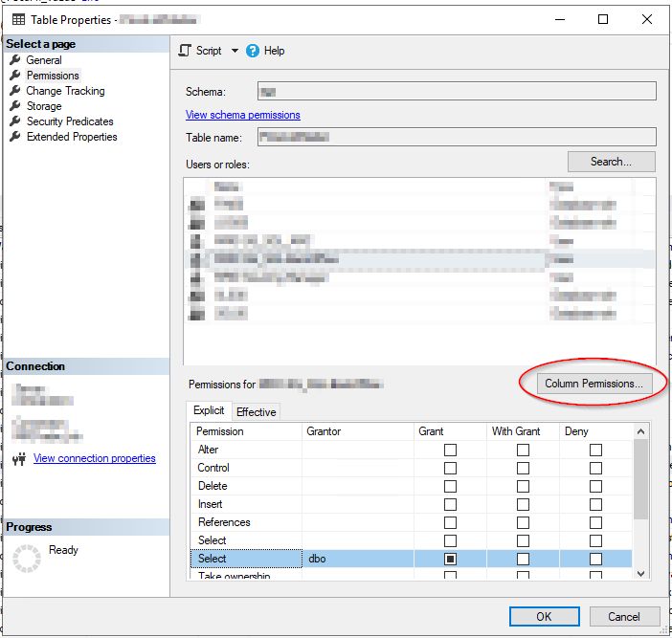Click the Ready progress spinner icon

27,559
